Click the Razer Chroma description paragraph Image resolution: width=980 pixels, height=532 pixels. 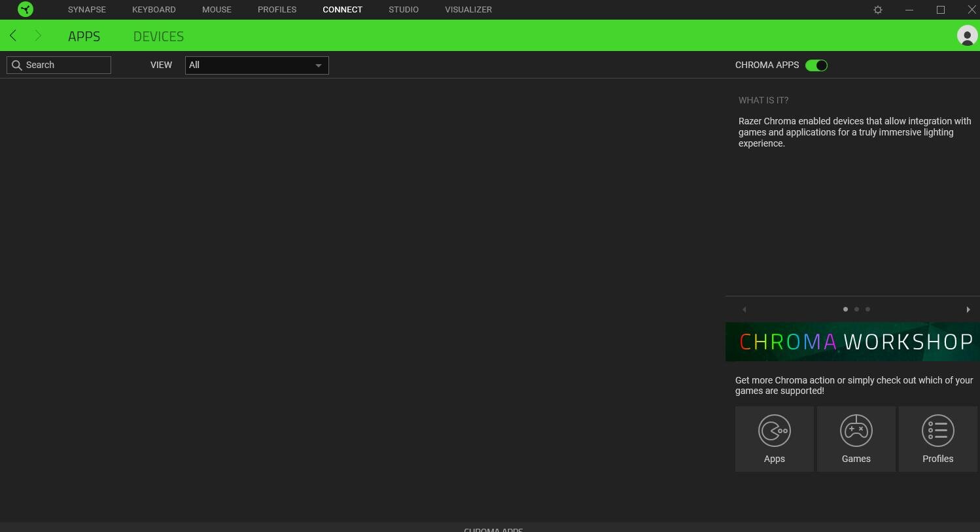pyautogui.click(x=854, y=132)
